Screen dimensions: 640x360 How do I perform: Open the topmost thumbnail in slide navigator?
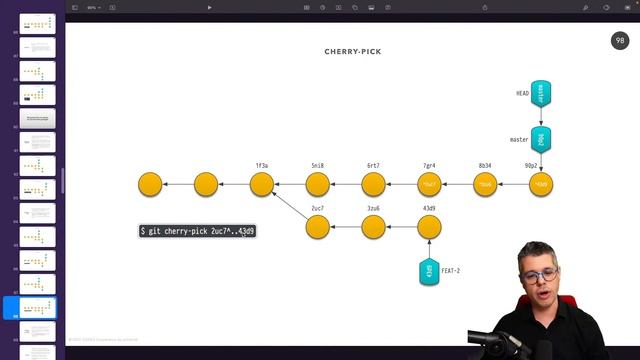38,24
